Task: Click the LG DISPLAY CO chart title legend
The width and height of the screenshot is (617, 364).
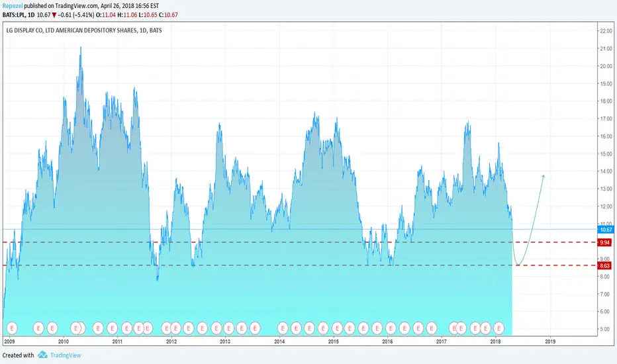Action: 84,30
